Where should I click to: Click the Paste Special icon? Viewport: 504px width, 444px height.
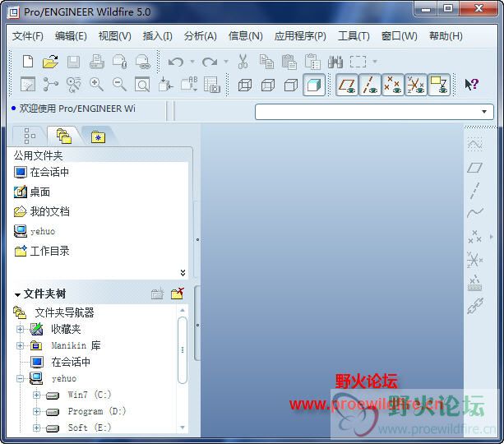click(x=312, y=62)
